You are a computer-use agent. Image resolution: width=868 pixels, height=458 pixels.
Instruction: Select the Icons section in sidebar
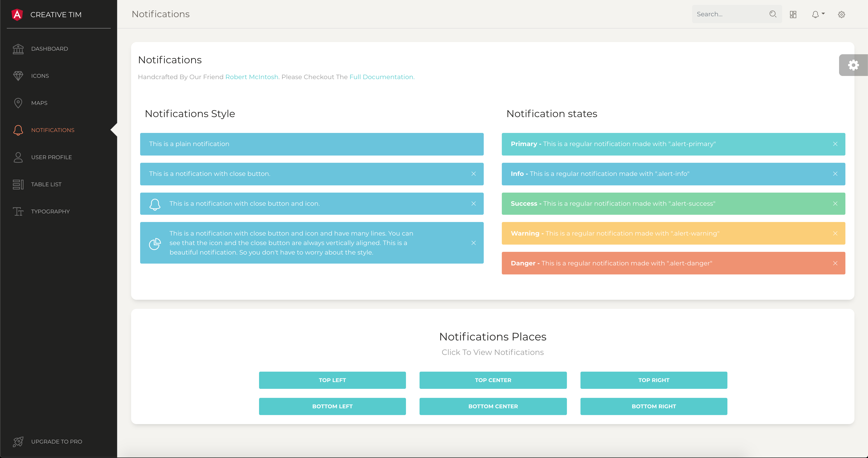[18, 76]
